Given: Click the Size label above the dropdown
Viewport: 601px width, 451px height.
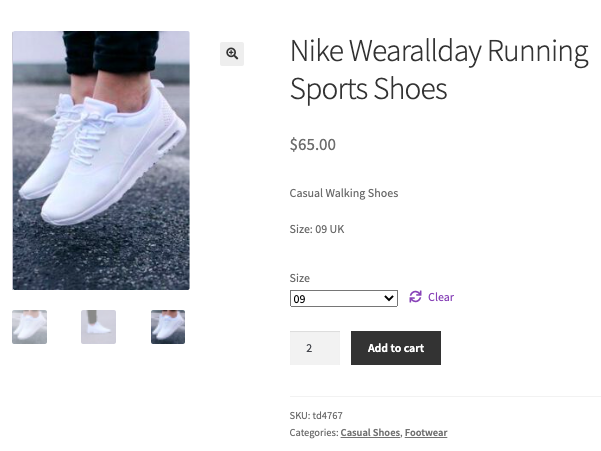Looking at the screenshot, I should 300,278.
